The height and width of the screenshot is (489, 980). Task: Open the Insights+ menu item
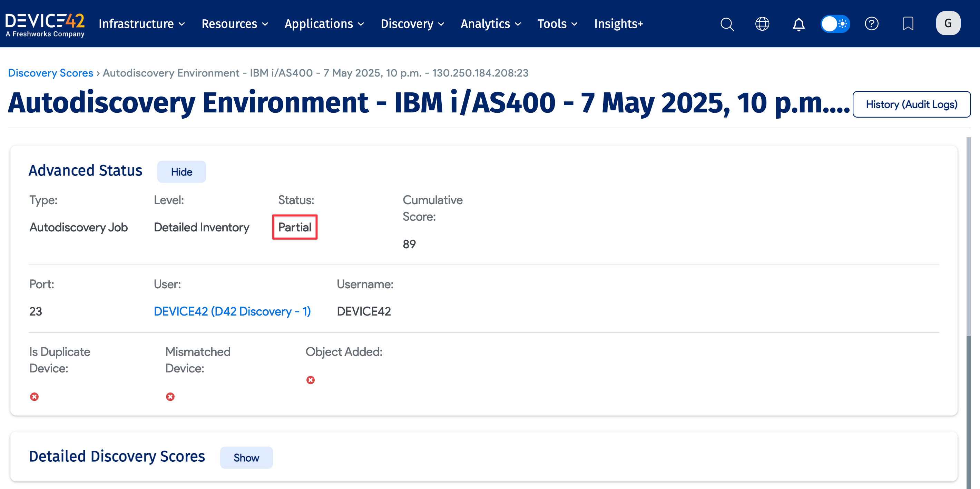point(618,24)
